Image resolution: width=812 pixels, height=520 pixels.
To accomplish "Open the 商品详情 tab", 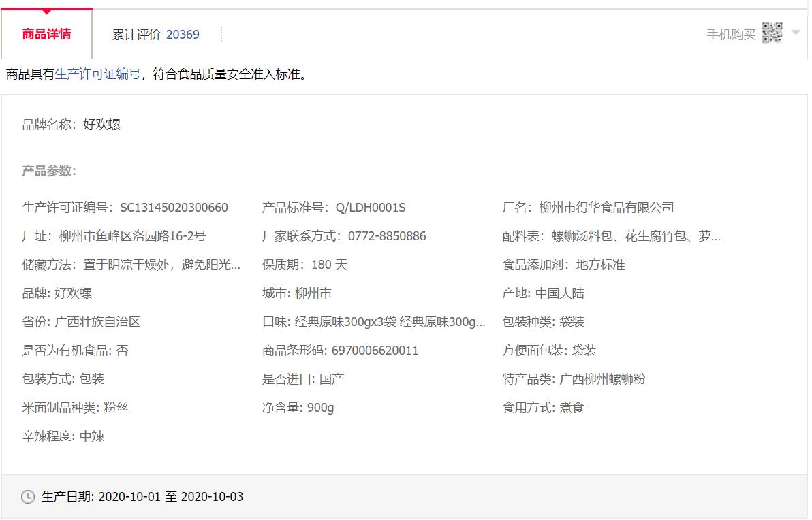I will pyautogui.click(x=46, y=34).
